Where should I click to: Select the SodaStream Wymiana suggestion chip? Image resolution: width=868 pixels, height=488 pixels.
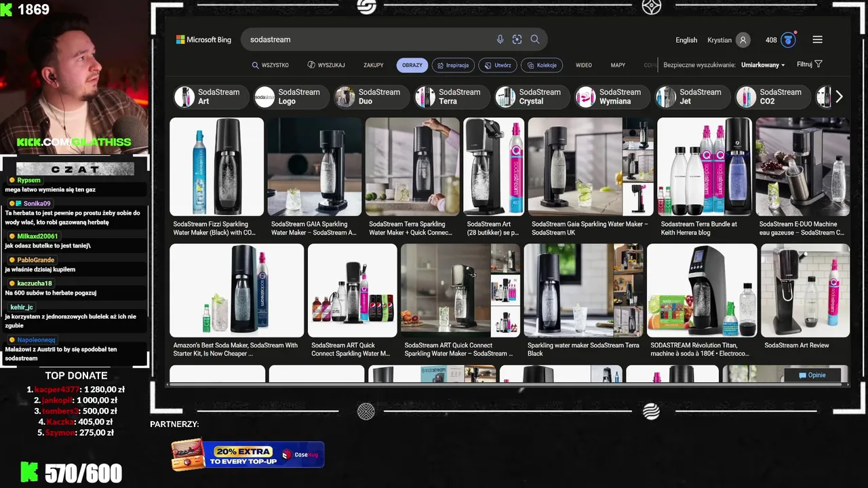612,97
